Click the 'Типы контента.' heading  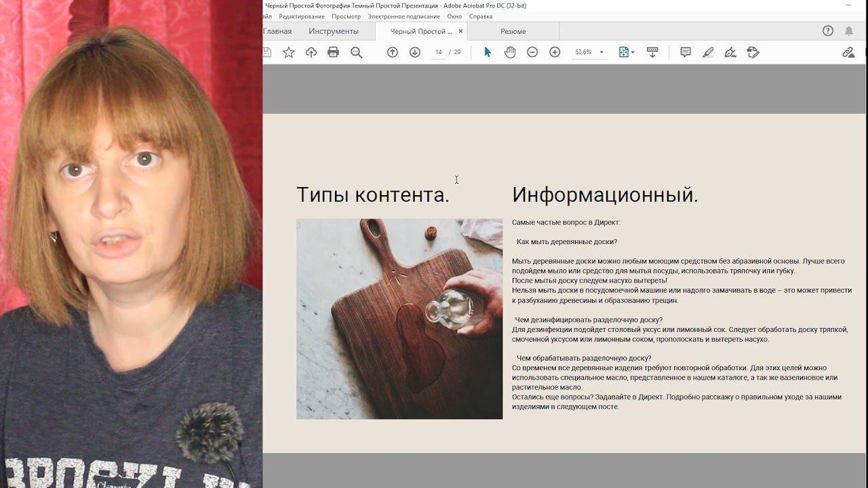pos(373,195)
